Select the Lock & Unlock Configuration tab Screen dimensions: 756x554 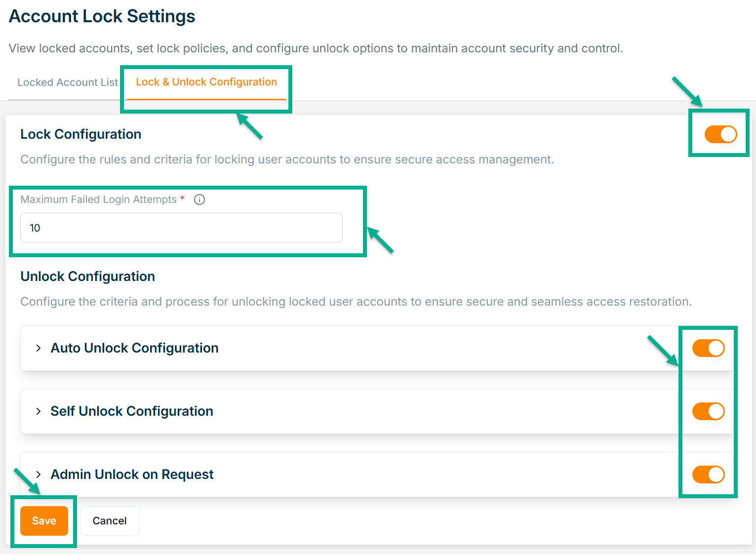[206, 82]
